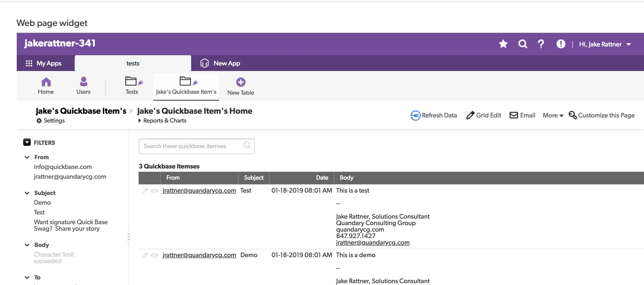Select the tests app tab
The image size is (644, 285).
pyautogui.click(x=133, y=63)
